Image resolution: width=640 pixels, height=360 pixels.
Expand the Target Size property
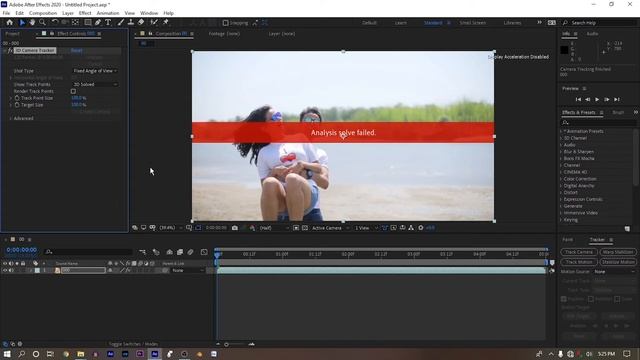[x=10, y=105]
